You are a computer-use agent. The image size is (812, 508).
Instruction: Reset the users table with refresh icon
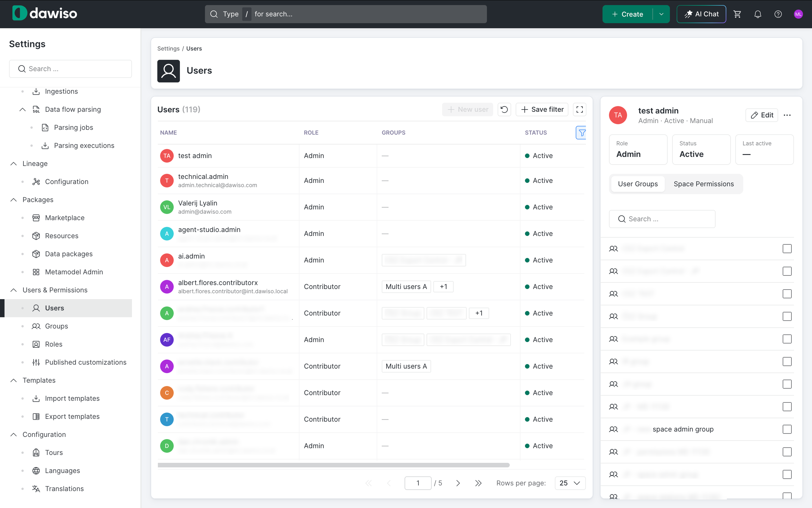pos(504,110)
